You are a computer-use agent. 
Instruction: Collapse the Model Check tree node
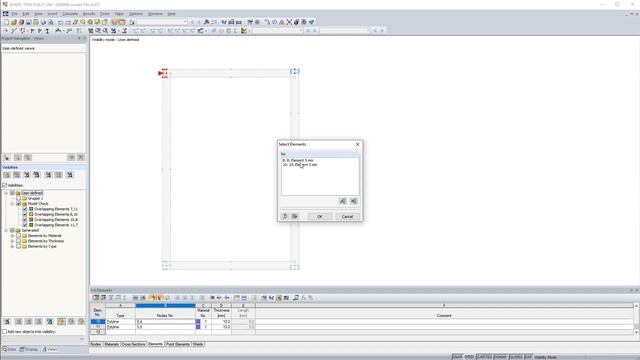tap(12, 204)
